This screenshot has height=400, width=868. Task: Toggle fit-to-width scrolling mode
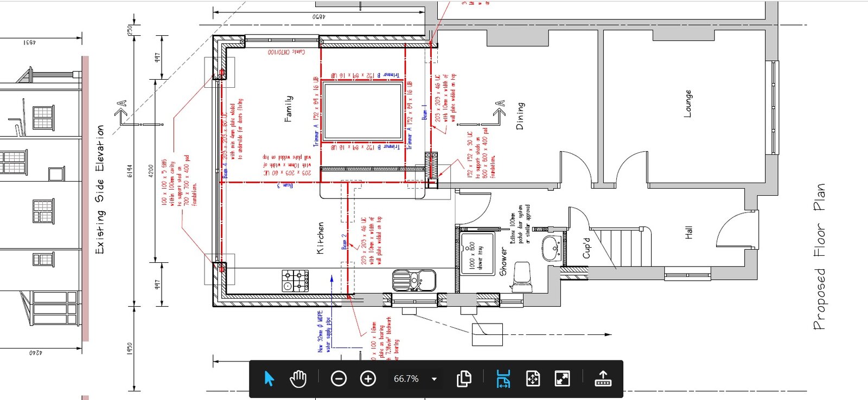pyautogui.click(x=503, y=378)
